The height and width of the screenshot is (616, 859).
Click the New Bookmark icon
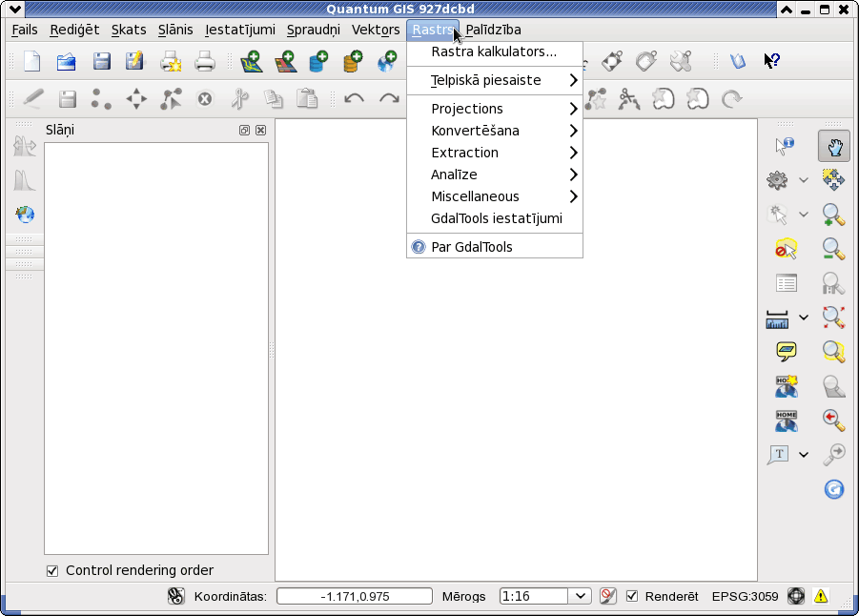787,386
